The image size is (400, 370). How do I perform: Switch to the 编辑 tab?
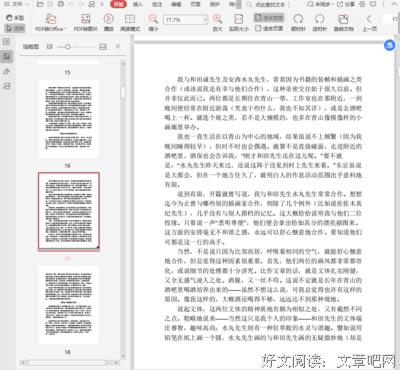[x=176, y=4]
